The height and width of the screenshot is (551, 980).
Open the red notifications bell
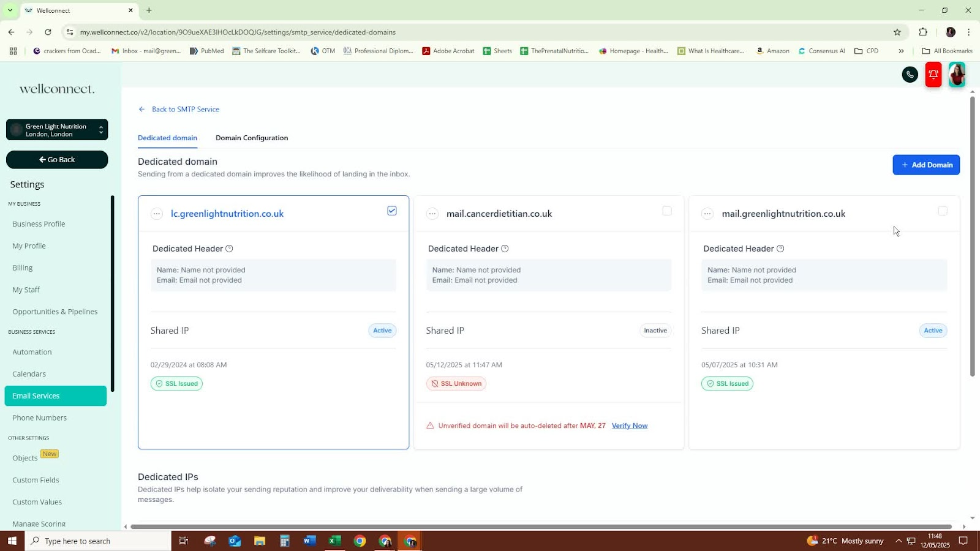[933, 75]
